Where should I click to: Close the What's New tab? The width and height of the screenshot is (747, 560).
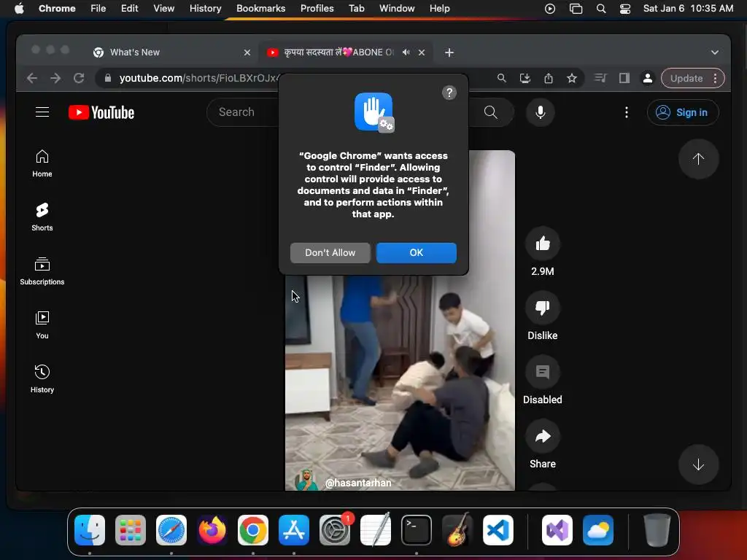247,52
